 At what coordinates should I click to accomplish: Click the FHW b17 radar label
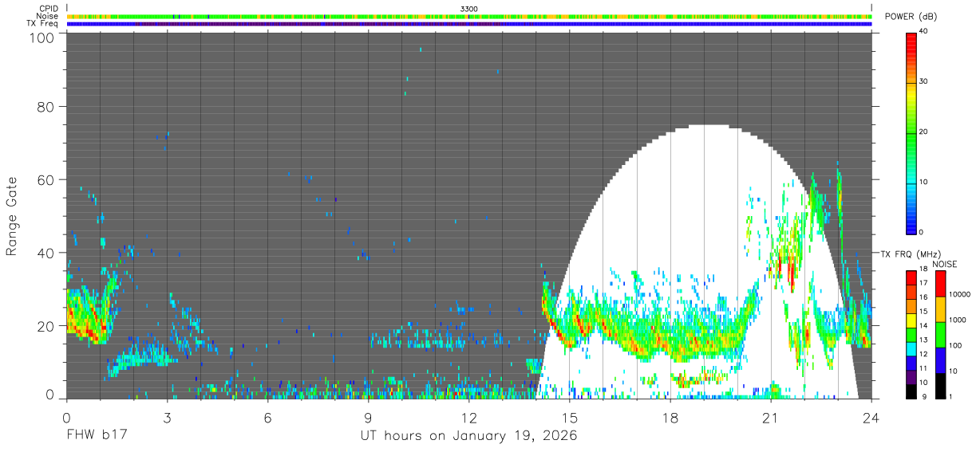(97, 435)
